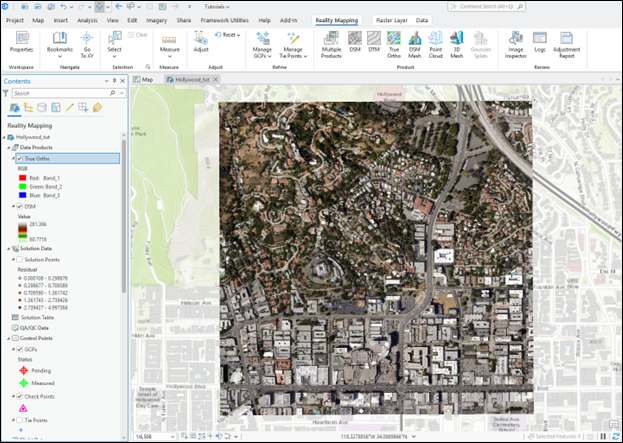623x443 pixels.
Task: Toggle the DSM layer visibility checkbox
Action: tap(19, 206)
